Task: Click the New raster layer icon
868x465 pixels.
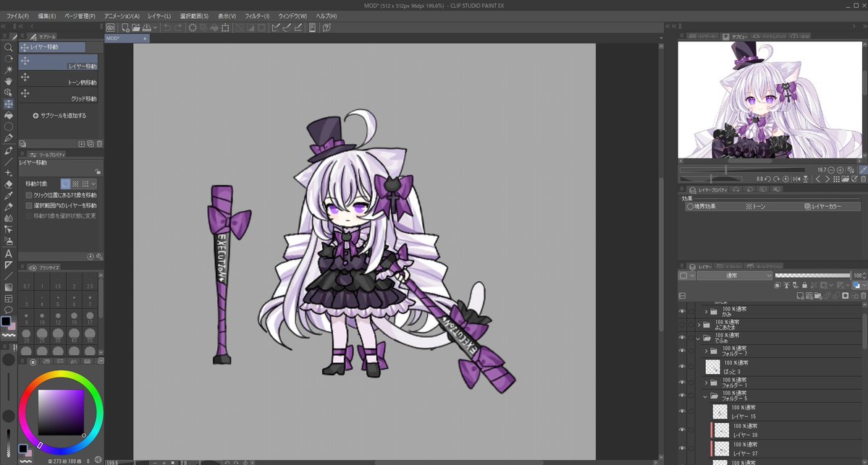Action: [x=801, y=296]
